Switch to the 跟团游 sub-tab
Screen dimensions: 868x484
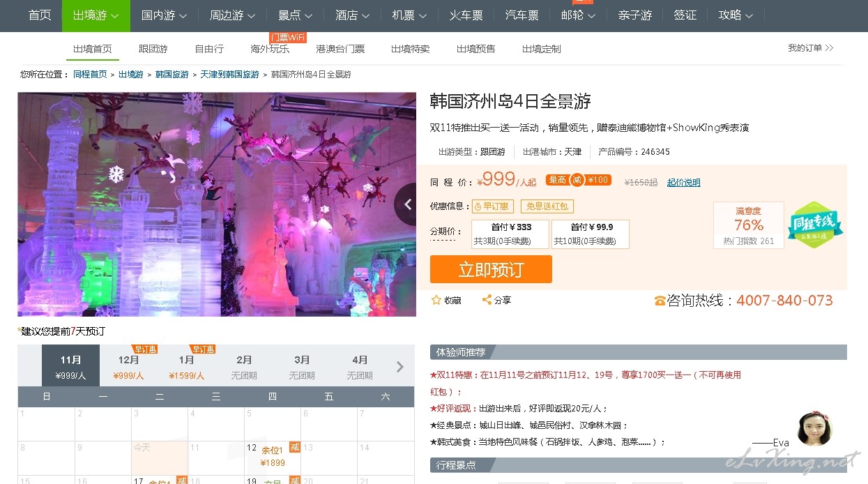click(x=153, y=49)
